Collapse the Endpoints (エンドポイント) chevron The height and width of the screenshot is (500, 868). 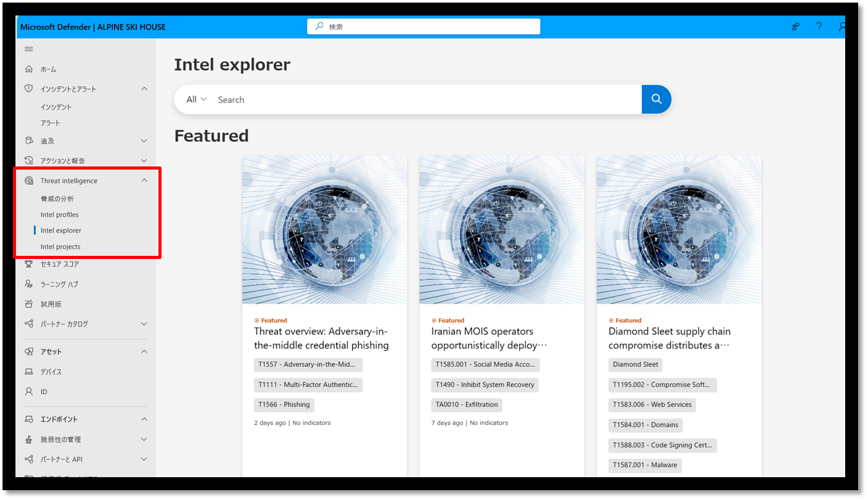pyautogui.click(x=144, y=419)
